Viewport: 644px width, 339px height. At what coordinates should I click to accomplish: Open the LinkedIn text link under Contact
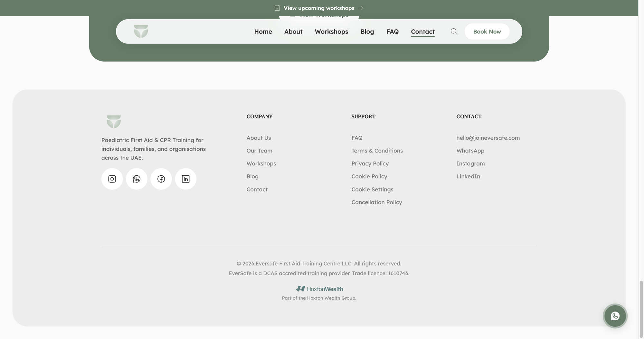[x=468, y=177]
